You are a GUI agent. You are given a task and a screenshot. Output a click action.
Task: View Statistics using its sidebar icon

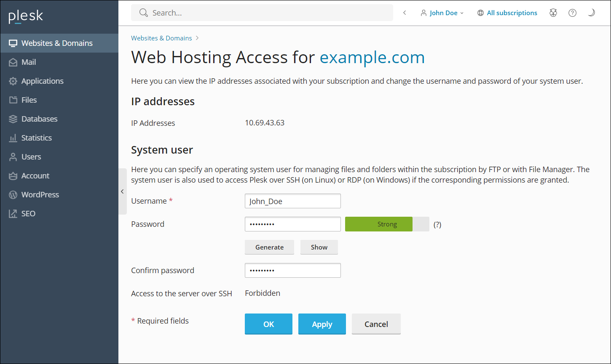point(13,138)
